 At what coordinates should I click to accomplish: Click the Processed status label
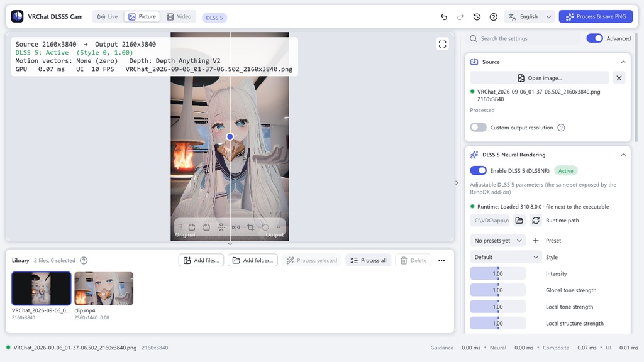tap(482, 110)
